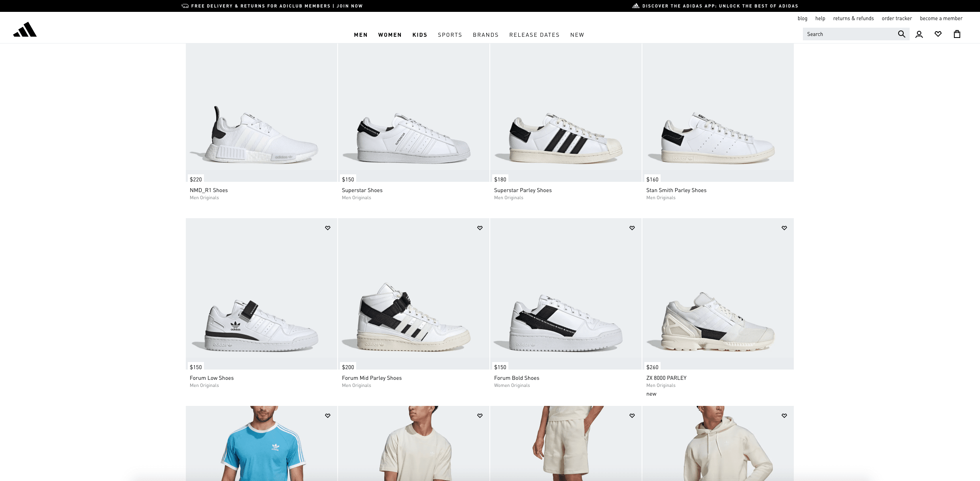
Task: Open Stan Smith Parley Shoes product image
Action: coord(718,113)
